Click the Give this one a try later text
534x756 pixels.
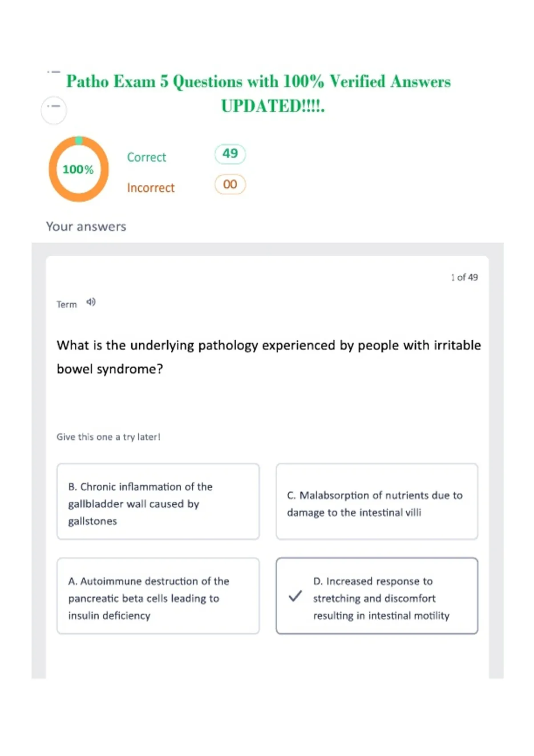pos(108,437)
